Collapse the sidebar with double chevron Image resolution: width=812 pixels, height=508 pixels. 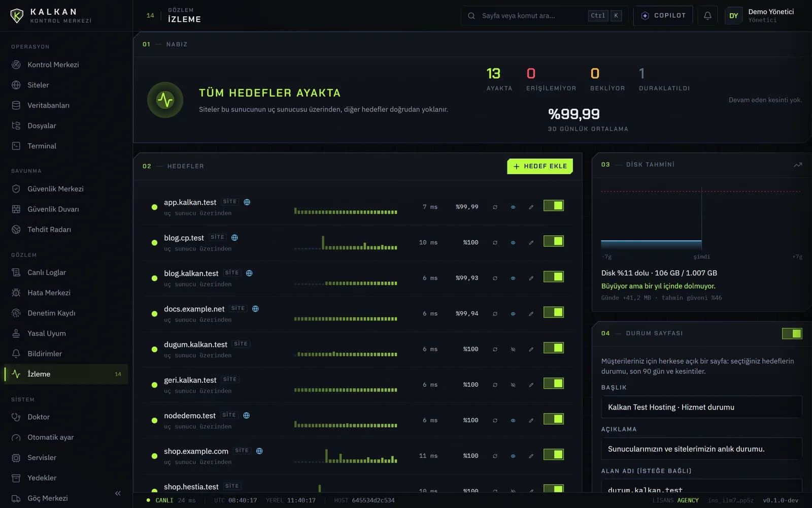coord(118,493)
